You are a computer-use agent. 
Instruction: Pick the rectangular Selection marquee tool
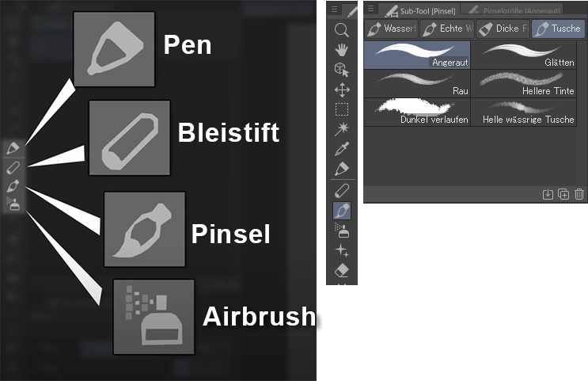(342, 109)
